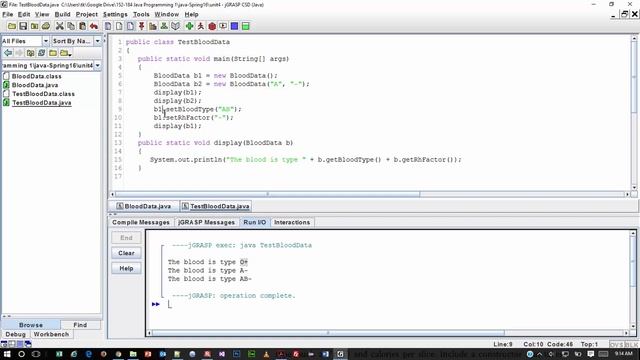
Task: Expand the directory path dropdown
Action: 98,65
